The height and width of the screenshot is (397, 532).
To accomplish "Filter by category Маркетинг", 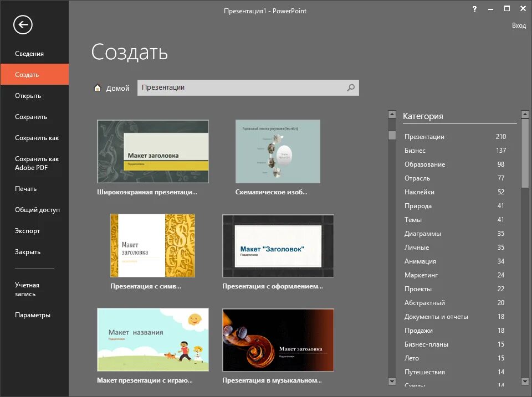I will point(454,275).
